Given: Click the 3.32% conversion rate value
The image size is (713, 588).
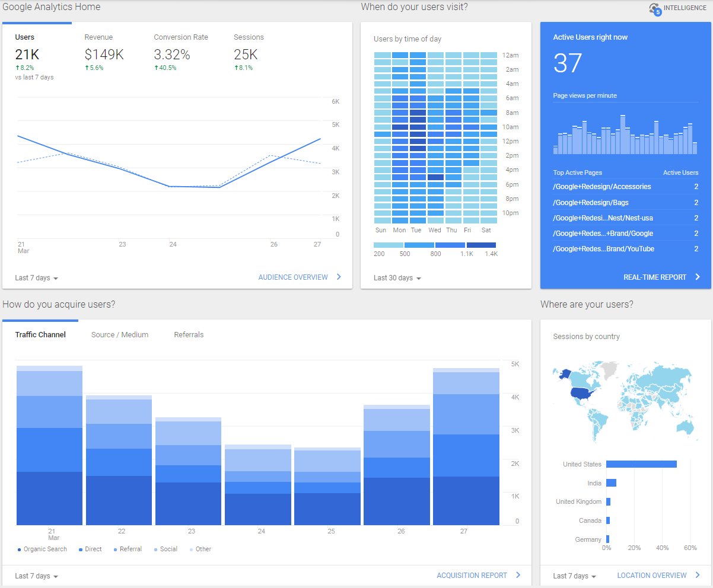Looking at the screenshot, I should [x=172, y=55].
